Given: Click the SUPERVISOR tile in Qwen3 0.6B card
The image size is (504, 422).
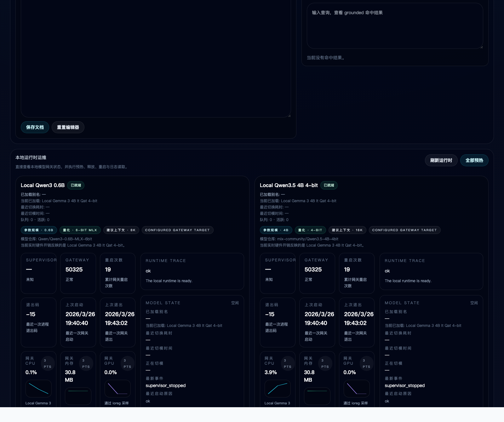Looking at the screenshot, I should coord(38,273).
